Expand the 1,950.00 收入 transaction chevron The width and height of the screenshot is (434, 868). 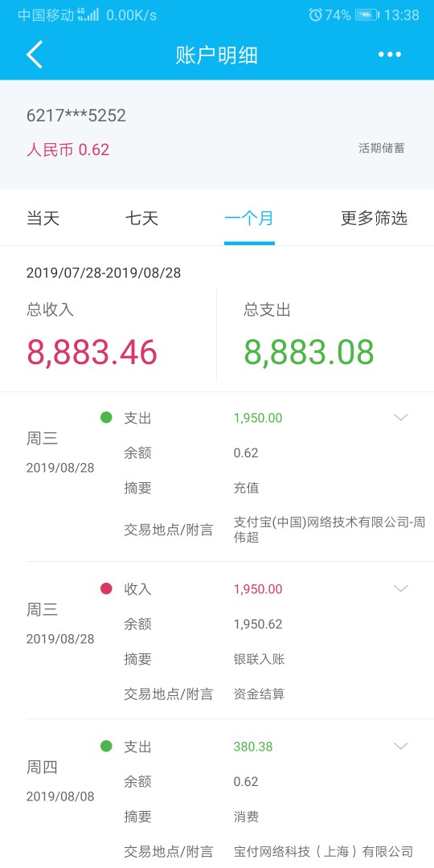(x=401, y=588)
